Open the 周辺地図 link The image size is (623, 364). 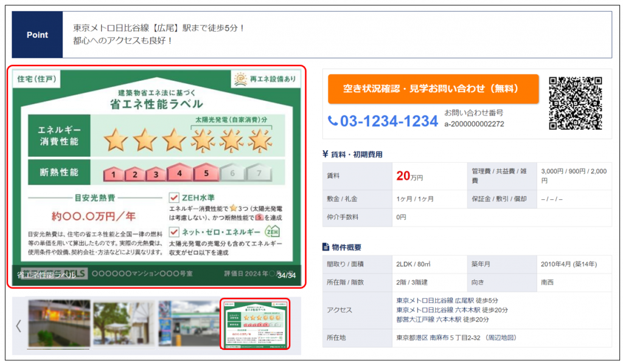coord(502,337)
